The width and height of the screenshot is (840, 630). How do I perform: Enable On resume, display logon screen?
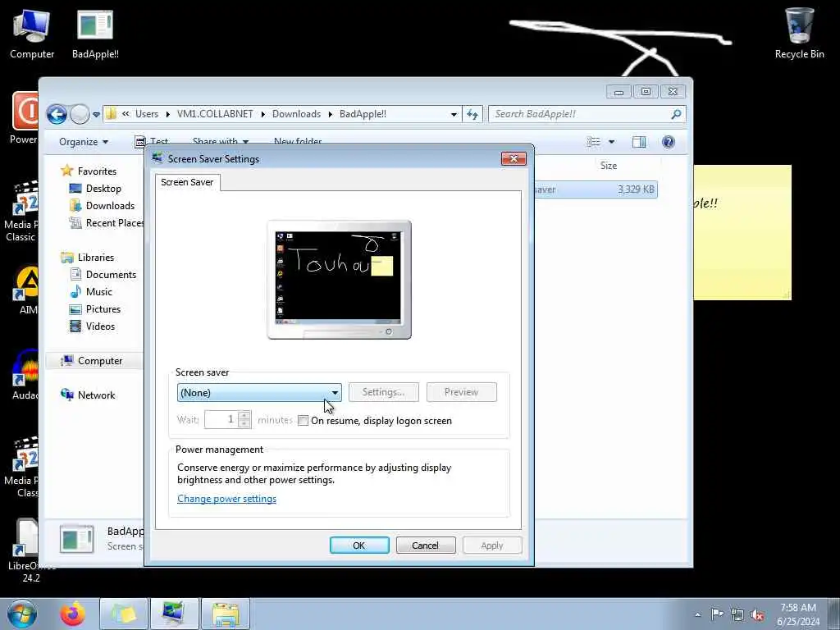pos(304,421)
